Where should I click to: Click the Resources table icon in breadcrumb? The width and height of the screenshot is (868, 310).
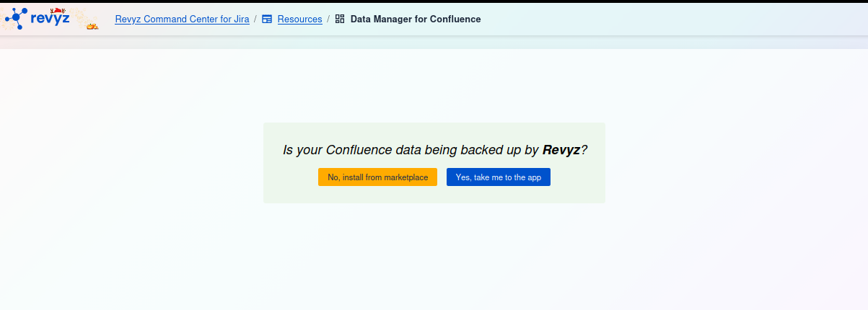pos(267,19)
